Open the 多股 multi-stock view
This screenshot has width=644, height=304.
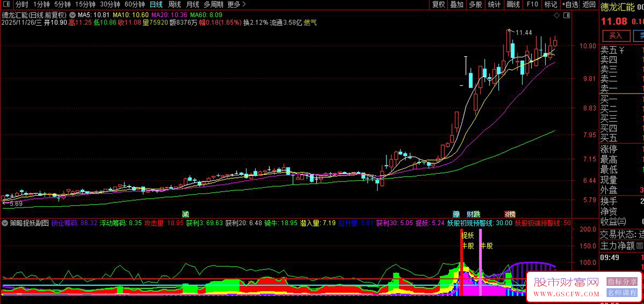pos(475,5)
